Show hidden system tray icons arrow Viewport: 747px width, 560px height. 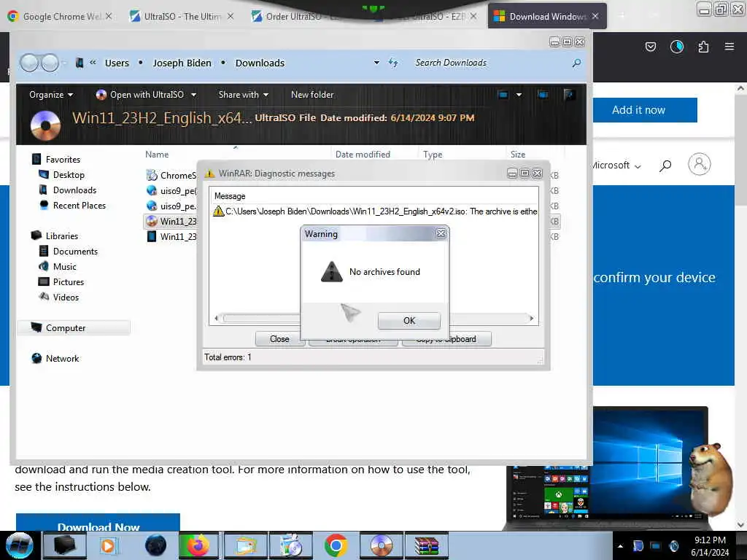(620, 545)
